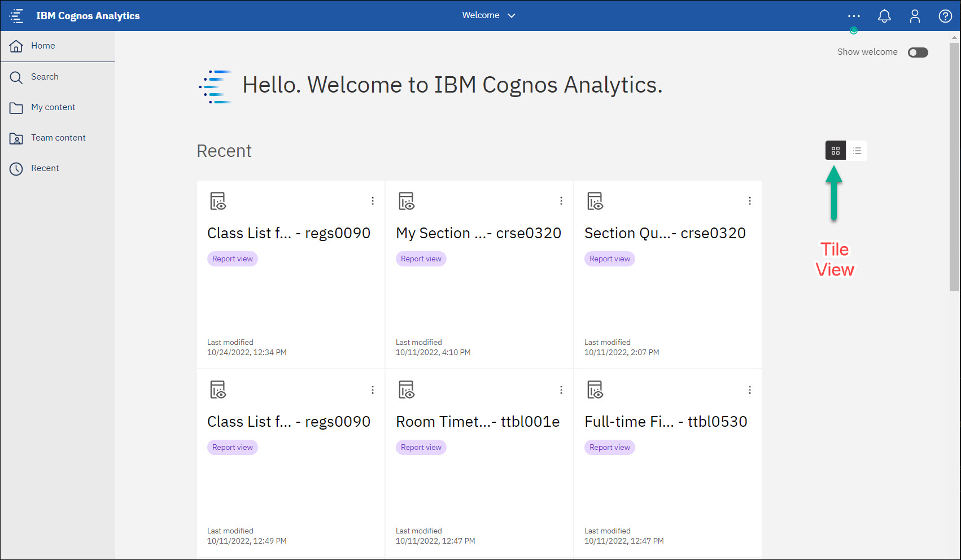Screen dimensions: 961x560
Task: Click report icon on Room Timet ttbl001e card
Action: coord(407,390)
